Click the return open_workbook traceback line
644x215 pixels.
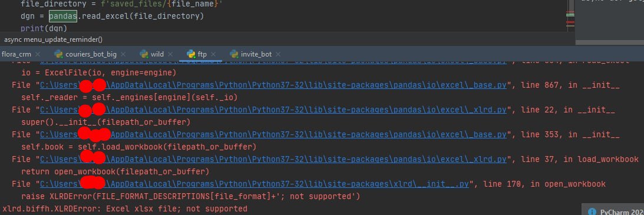click(x=115, y=171)
